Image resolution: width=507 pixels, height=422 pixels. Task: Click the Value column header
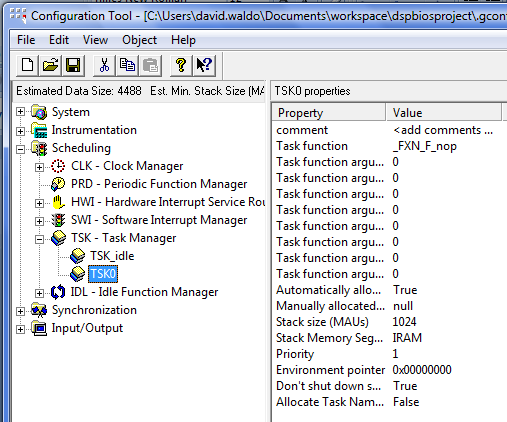click(x=444, y=113)
